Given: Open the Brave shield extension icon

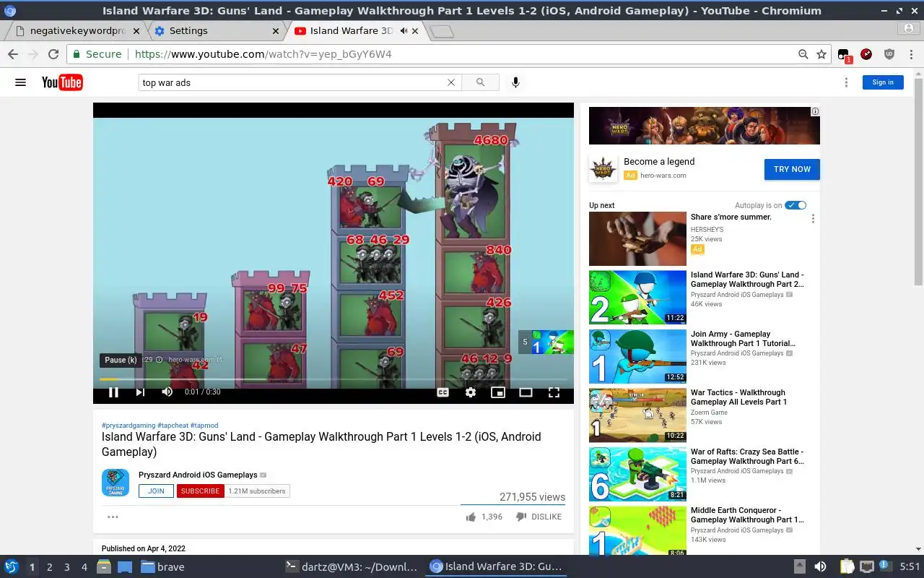Looking at the screenshot, I should tap(889, 54).
